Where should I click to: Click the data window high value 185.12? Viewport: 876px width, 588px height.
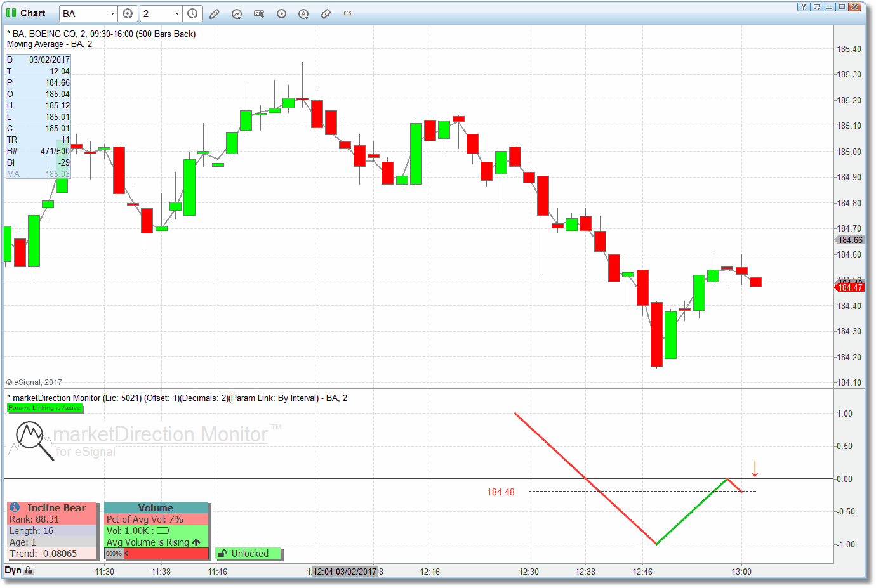click(57, 105)
